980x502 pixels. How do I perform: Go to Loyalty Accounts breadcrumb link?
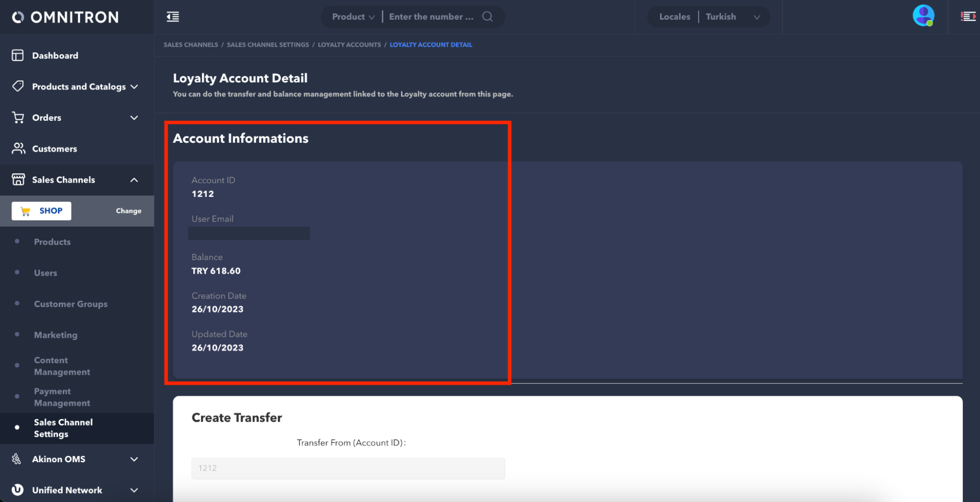pos(349,45)
